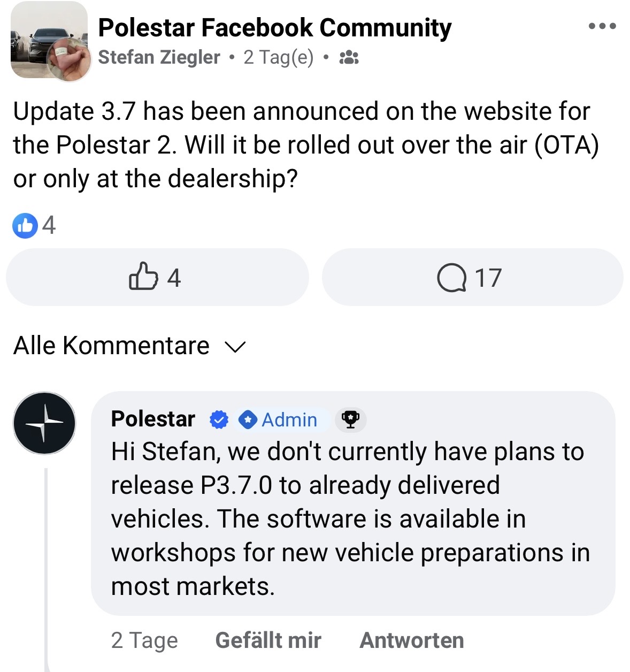Open the Polestar Facebook Community group title
The height and width of the screenshot is (672, 630).
pyautogui.click(x=274, y=28)
